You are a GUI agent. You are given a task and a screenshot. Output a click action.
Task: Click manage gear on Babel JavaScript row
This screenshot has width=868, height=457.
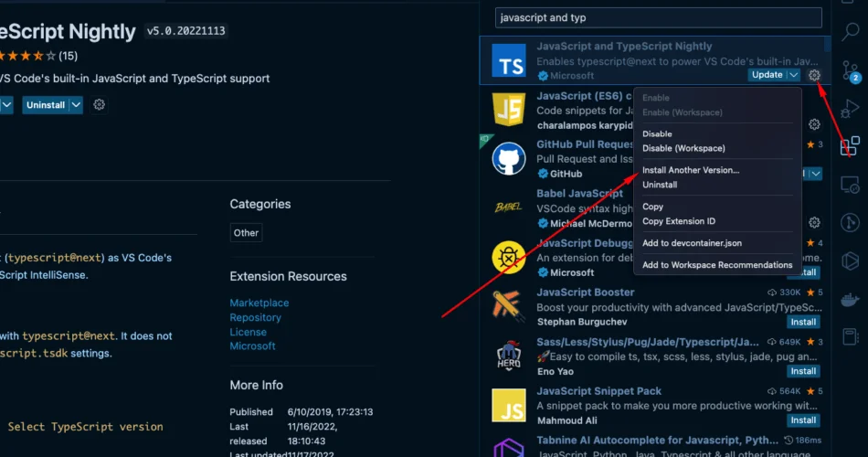pos(814,222)
